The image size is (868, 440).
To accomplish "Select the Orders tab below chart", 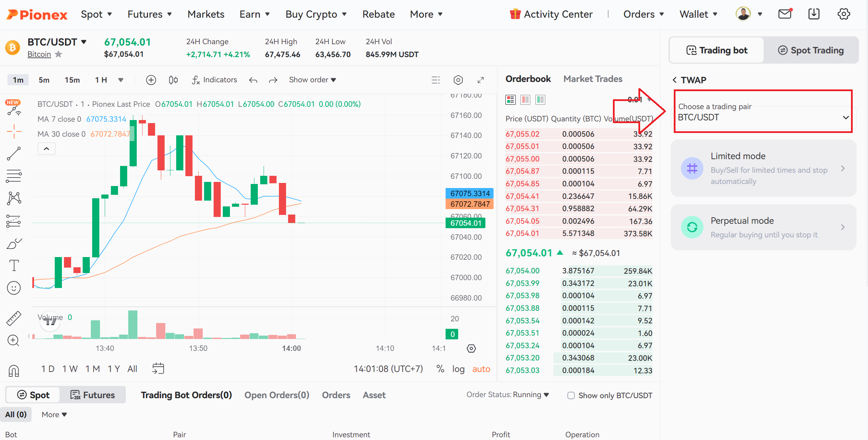I will pyautogui.click(x=336, y=395).
